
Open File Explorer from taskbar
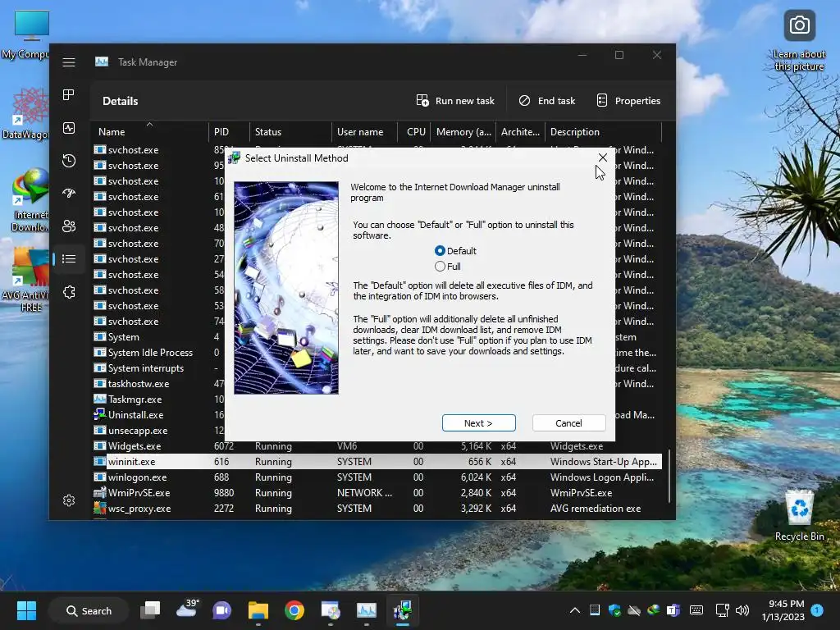coord(258,610)
